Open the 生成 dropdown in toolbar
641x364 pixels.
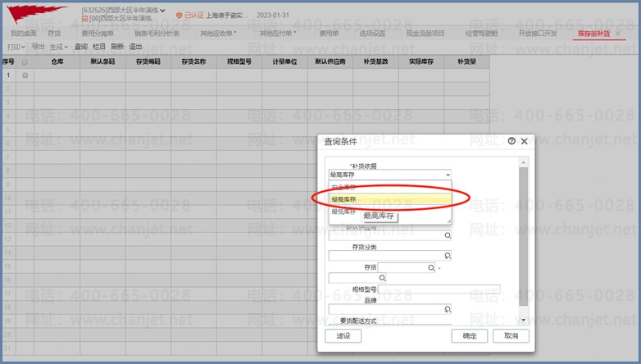tap(59, 47)
